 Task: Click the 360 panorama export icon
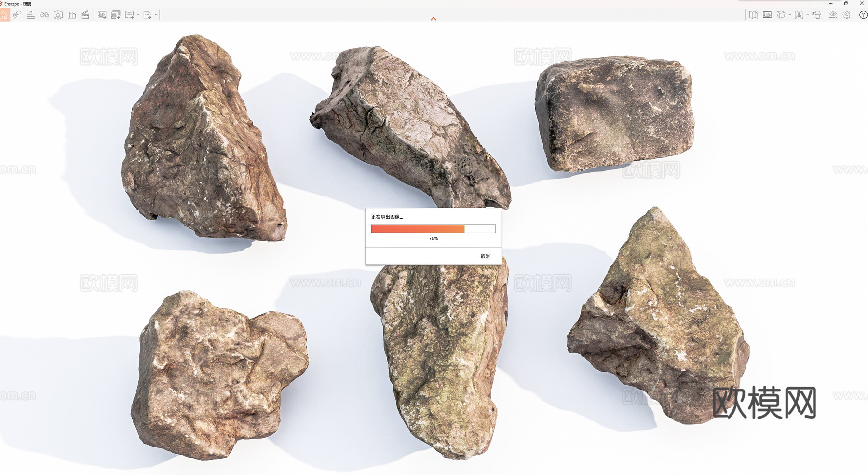pos(129,15)
